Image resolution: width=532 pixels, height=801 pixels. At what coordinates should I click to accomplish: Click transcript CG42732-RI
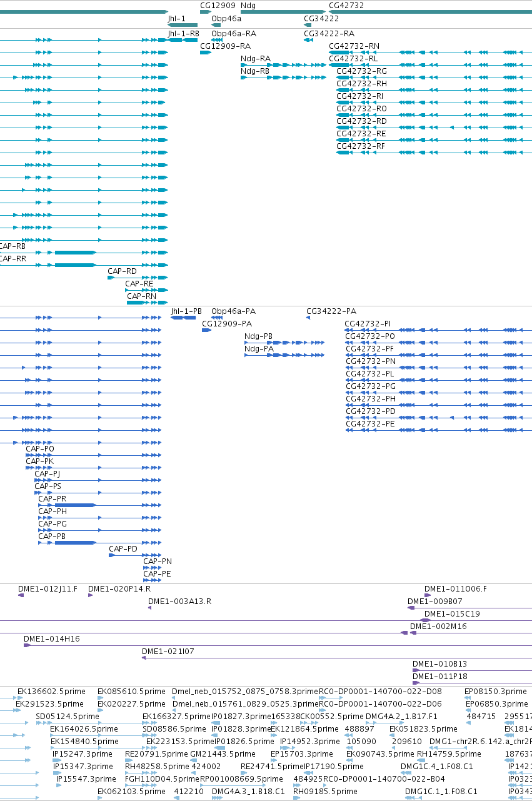coord(360,96)
